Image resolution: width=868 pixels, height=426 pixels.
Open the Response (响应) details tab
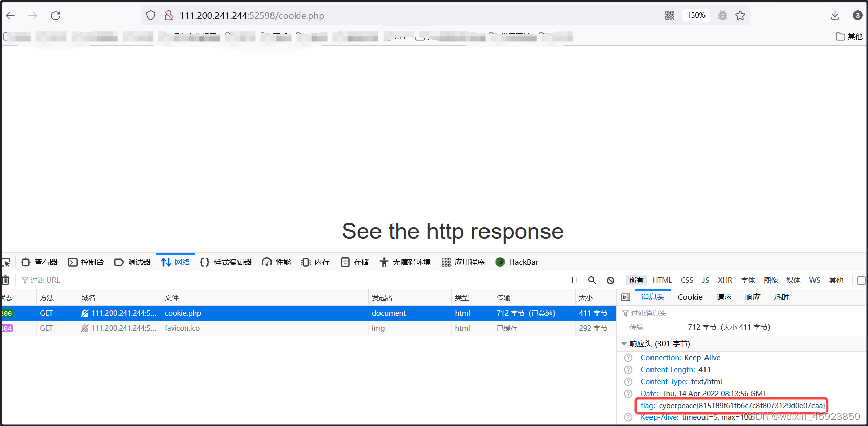(x=752, y=297)
